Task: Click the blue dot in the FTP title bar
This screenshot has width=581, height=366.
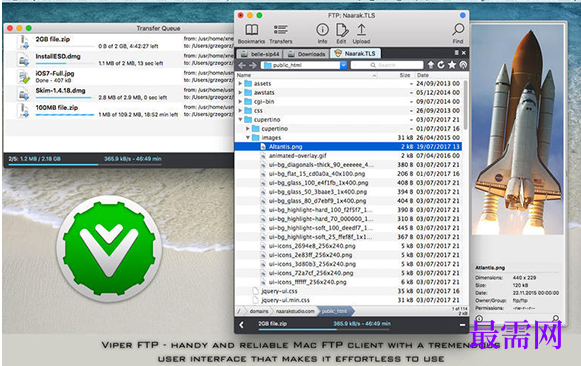Action: pos(462,15)
